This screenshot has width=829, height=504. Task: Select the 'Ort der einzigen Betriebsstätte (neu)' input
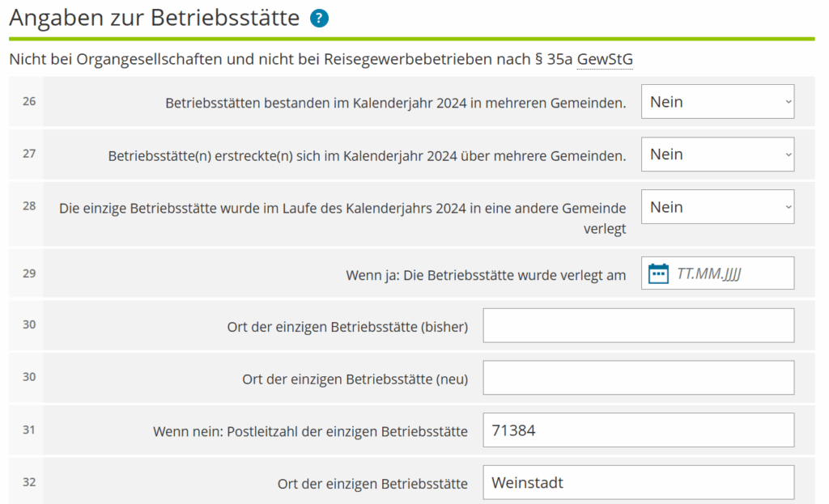pos(638,379)
